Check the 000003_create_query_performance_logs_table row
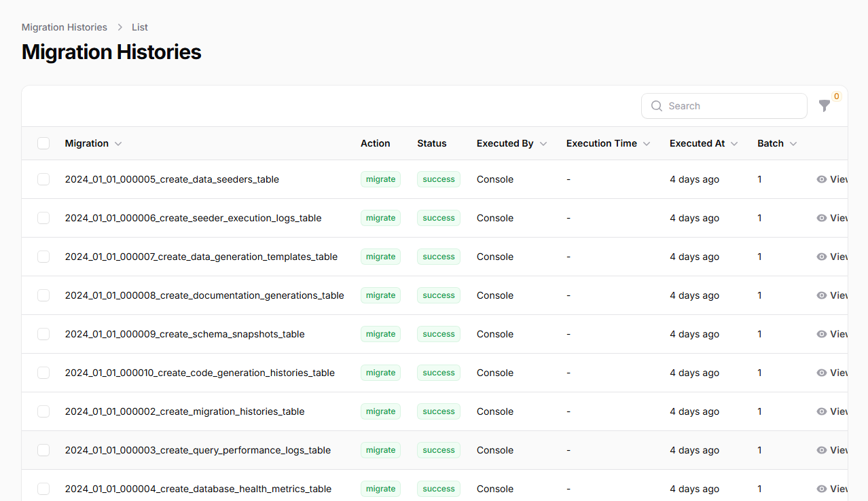 click(x=43, y=450)
